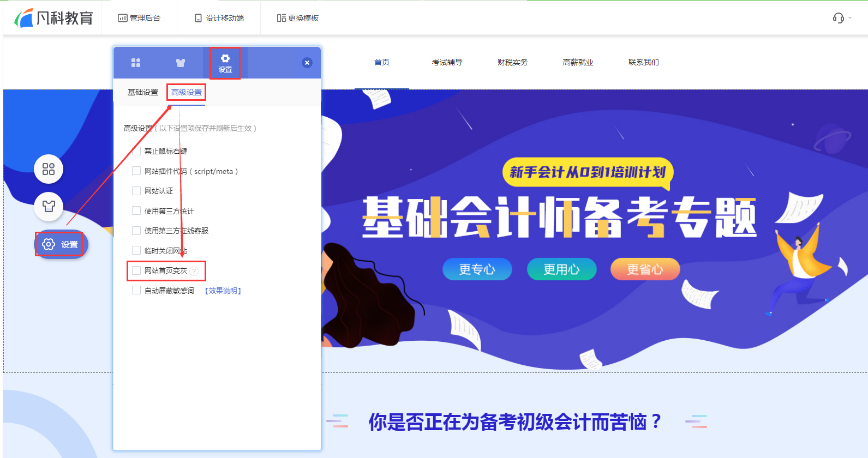Enable 使用第三方在线客服 checkbox

click(x=136, y=231)
